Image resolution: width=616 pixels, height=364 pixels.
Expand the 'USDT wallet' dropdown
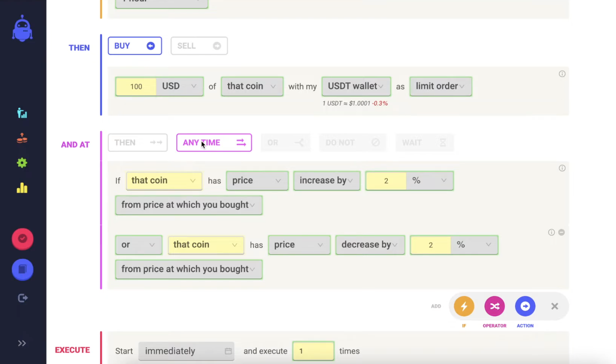(x=356, y=86)
